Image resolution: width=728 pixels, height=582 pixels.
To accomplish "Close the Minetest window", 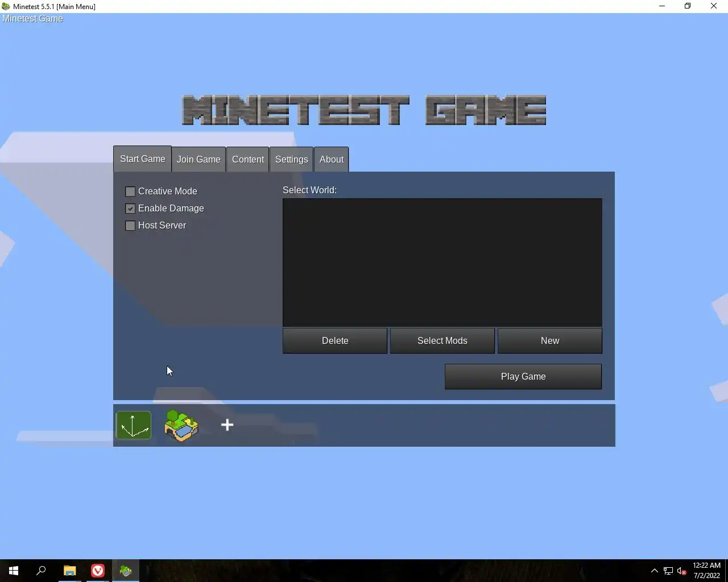I will (x=714, y=6).
